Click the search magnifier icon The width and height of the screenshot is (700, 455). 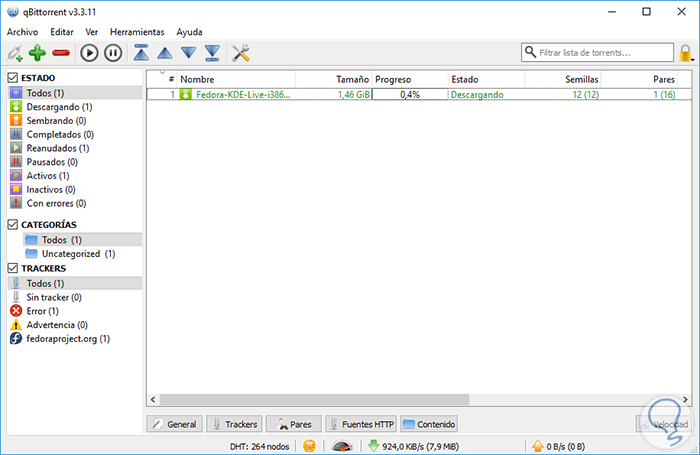tap(530, 52)
